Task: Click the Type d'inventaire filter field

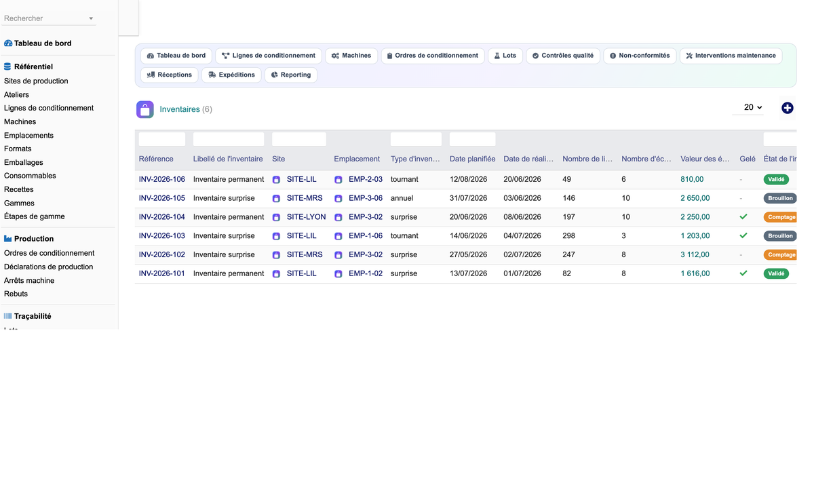Action: point(416,139)
